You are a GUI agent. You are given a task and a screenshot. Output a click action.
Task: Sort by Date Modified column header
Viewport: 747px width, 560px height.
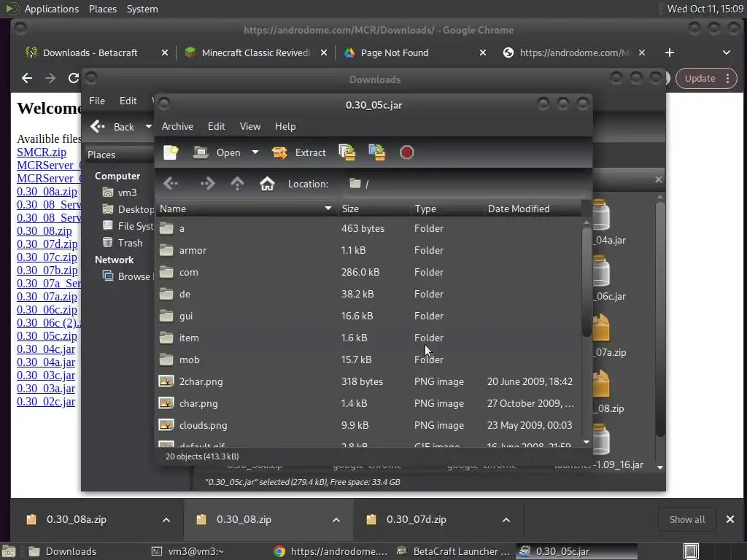click(533, 209)
